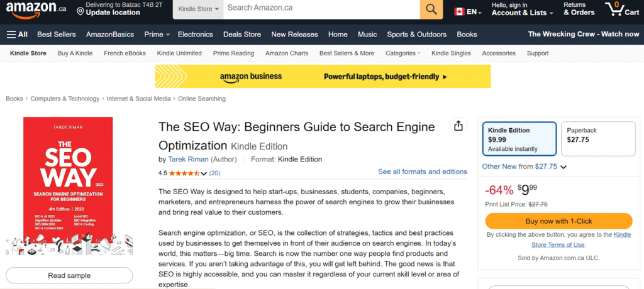Image resolution: width=644 pixels, height=289 pixels.
Task: Go to Kindle Unlimited tab
Action: (179, 53)
